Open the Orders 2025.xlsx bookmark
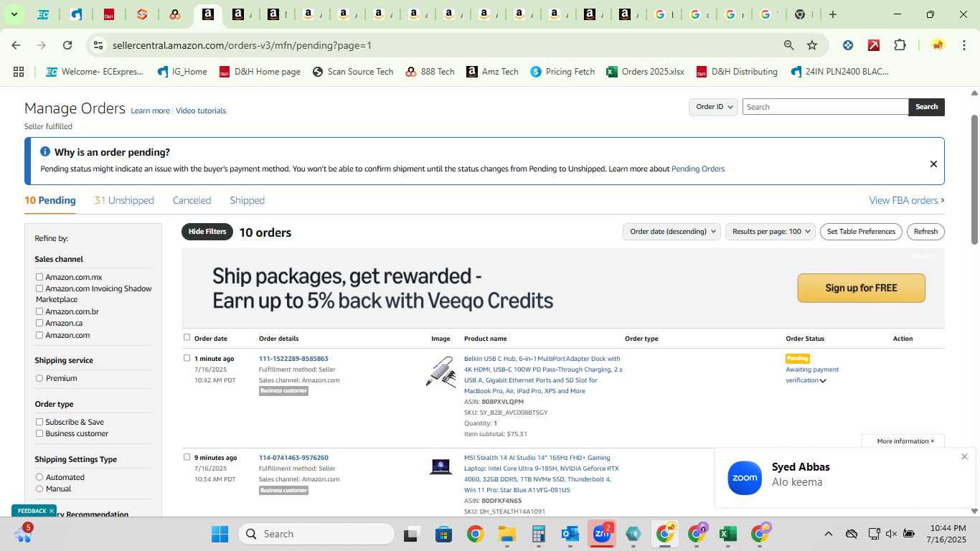The width and height of the screenshot is (980, 551). (x=645, y=72)
